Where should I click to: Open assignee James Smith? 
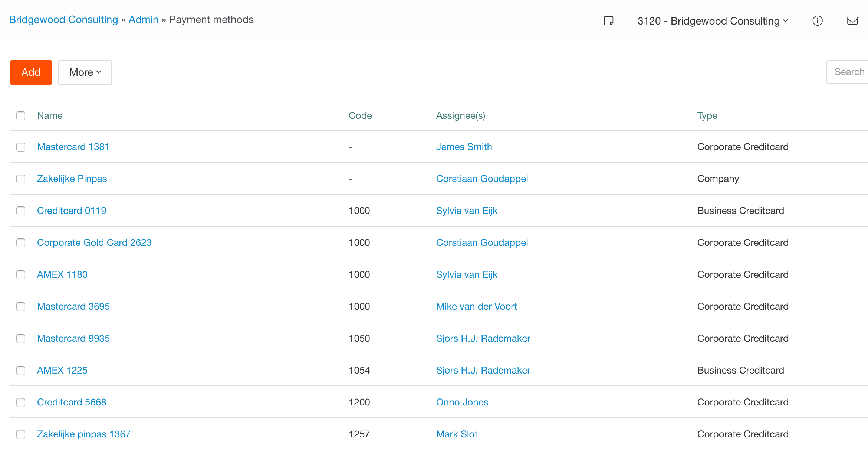click(x=464, y=147)
